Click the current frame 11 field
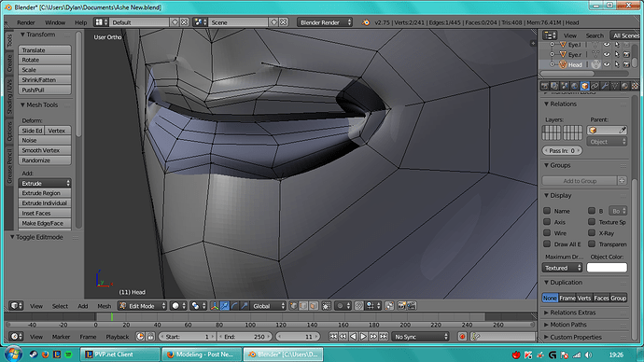The height and width of the screenshot is (362, 644). pos(298,337)
